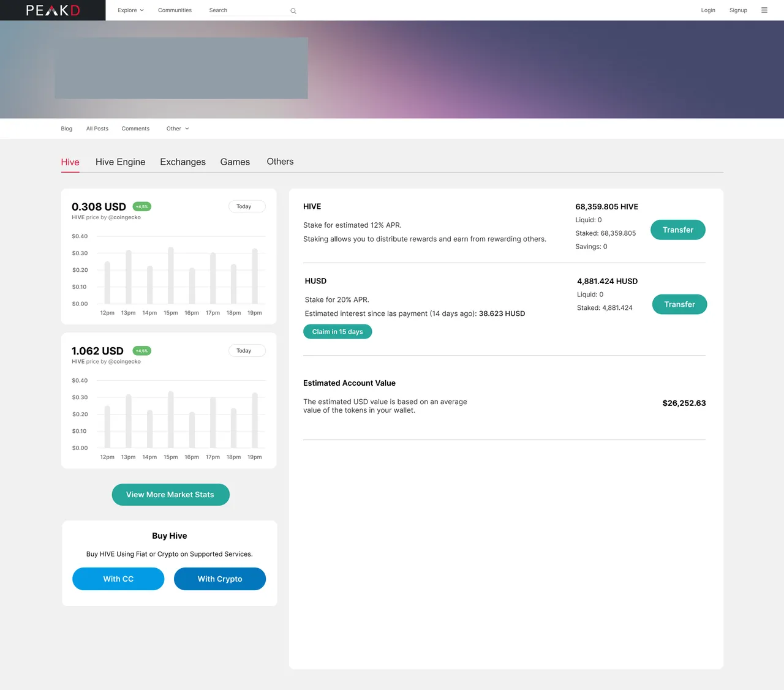Screen dimensions: 784x690
Task: Open the Comments tab
Action: pos(135,129)
